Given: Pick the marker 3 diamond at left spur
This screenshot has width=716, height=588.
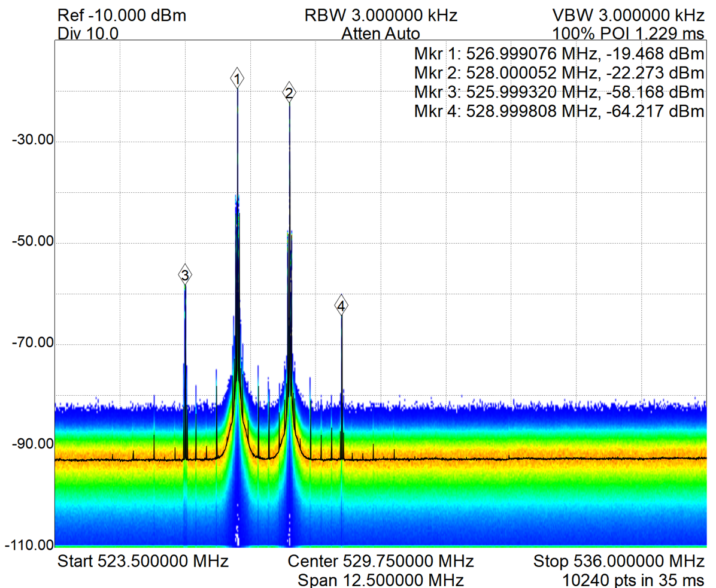Looking at the screenshot, I should click(185, 275).
